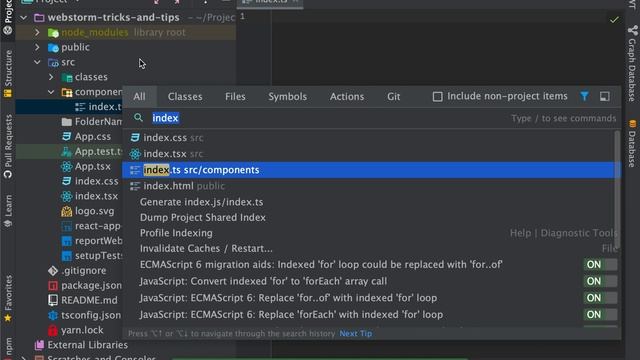
Task: Click the yarn.lock file icon
Action: (x=53, y=330)
